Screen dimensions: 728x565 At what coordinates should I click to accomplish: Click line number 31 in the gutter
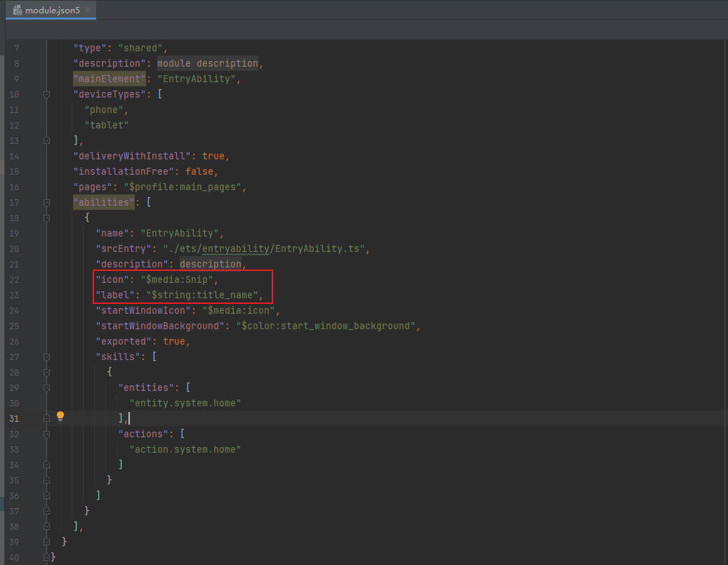coord(15,419)
